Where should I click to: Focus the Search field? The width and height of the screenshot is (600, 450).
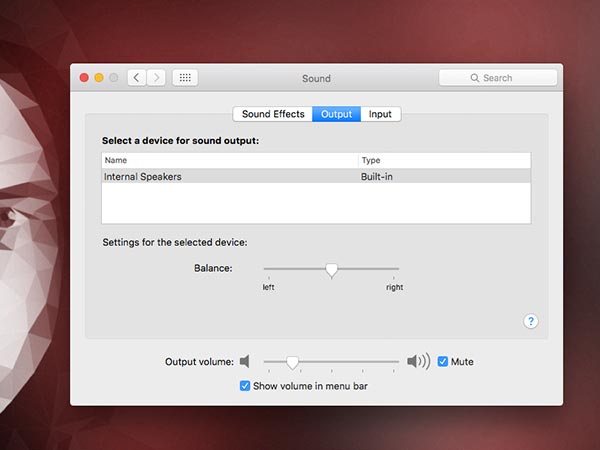click(x=498, y=78)
